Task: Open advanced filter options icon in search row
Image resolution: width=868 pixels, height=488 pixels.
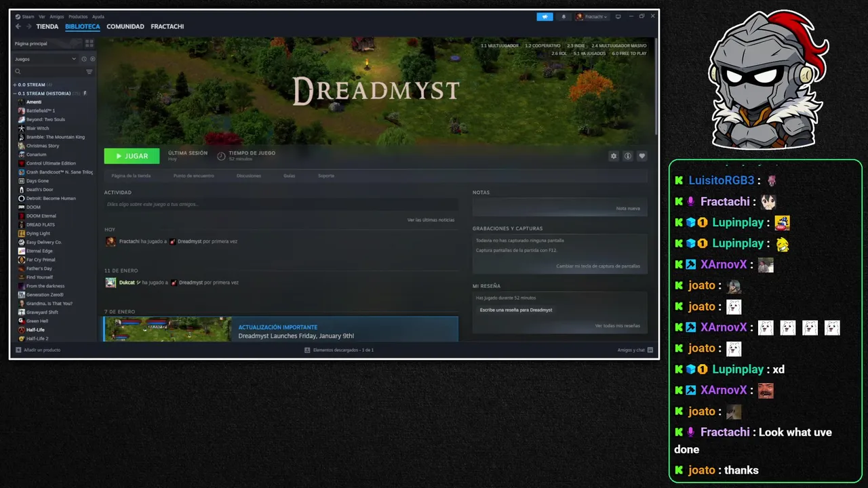Action: click(89, 71)
